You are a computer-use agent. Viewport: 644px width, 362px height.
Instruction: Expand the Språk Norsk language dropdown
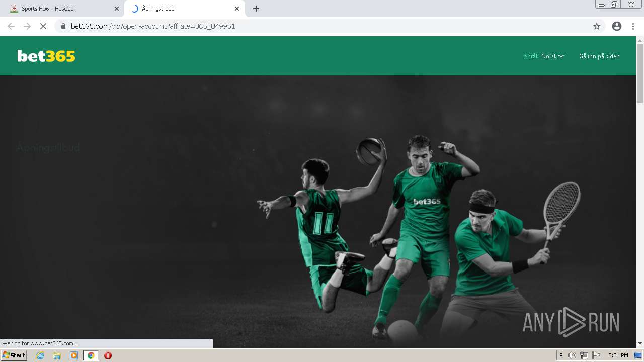coord(544,56)
